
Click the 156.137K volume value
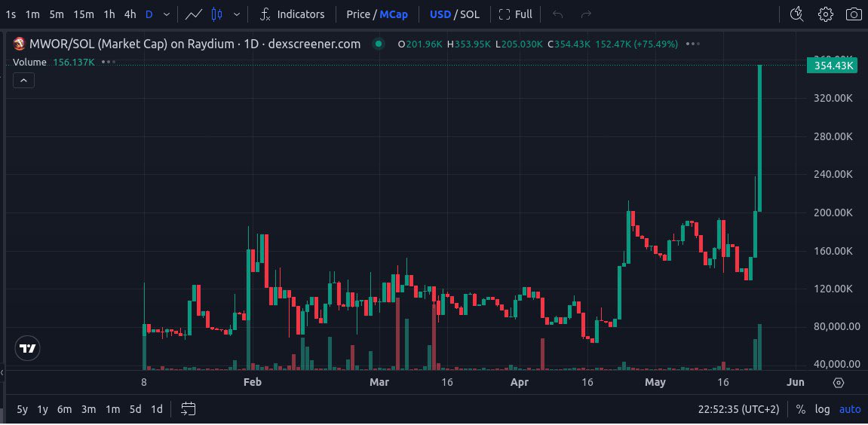pos(74,62)
